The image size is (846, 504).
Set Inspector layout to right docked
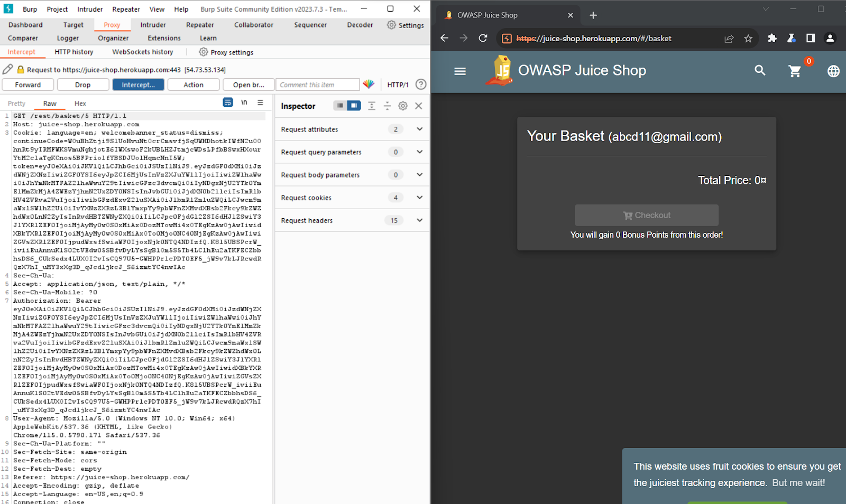click(354, 106)
